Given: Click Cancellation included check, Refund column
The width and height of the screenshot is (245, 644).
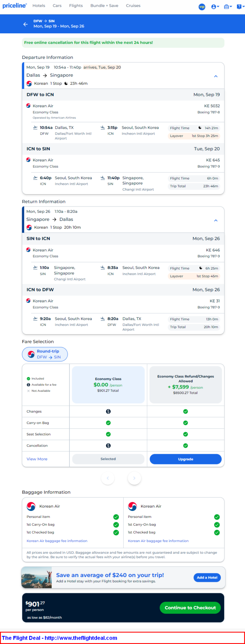Looking at the screenshot, I should click(x=185, y=445).
